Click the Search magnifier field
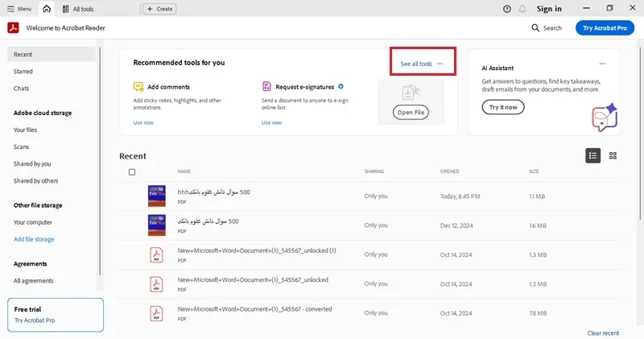Viewport: 644px width, 339px height. point(547,28)
